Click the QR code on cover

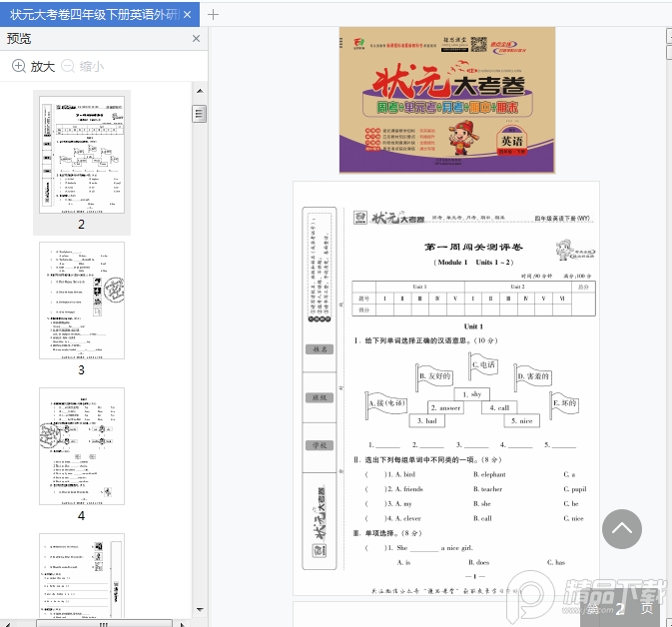point(478,44)
